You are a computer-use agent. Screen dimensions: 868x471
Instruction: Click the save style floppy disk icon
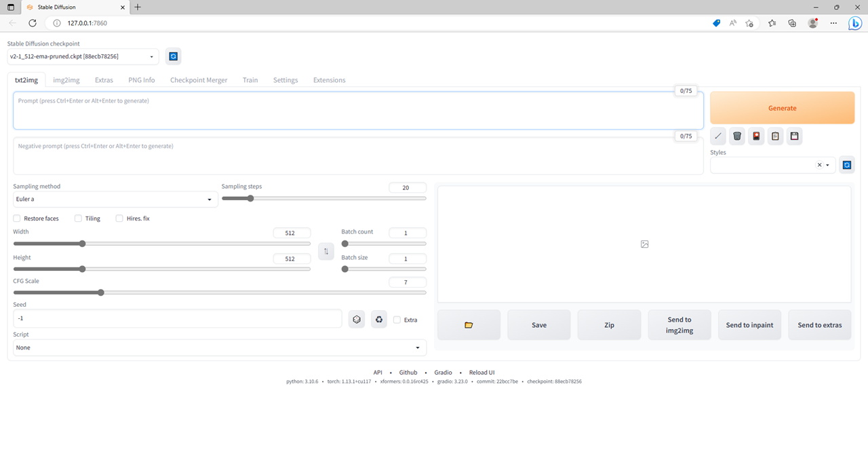[794, 136]
